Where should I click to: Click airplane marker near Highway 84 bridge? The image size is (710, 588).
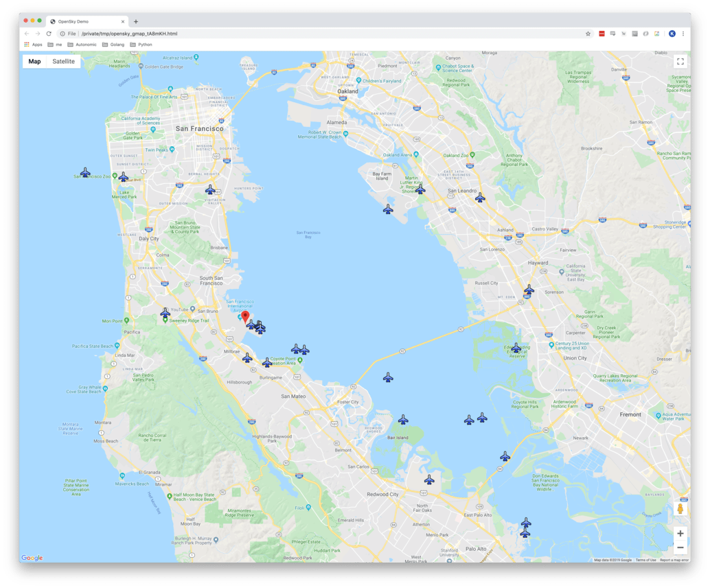pyautogui.click(x=505, y=456)
